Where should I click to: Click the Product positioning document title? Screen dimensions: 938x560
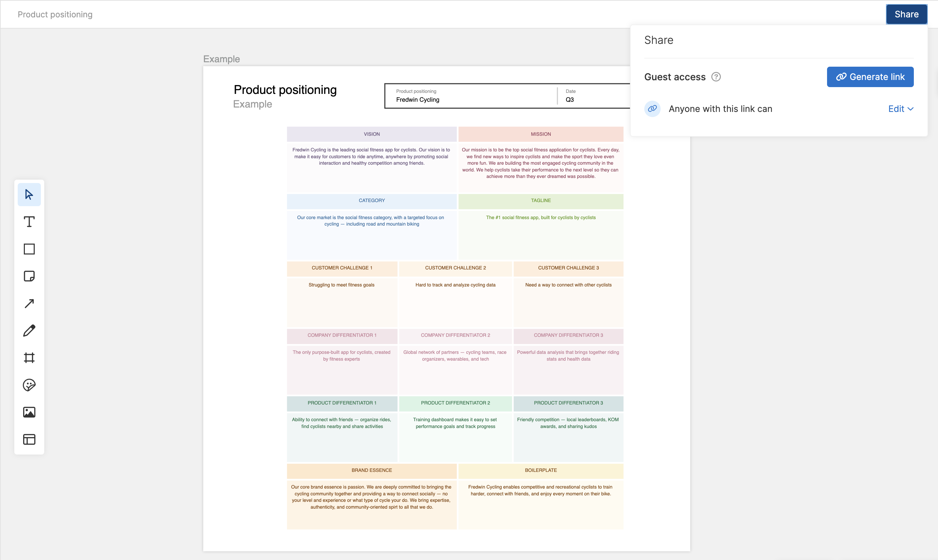click(55, 14)
